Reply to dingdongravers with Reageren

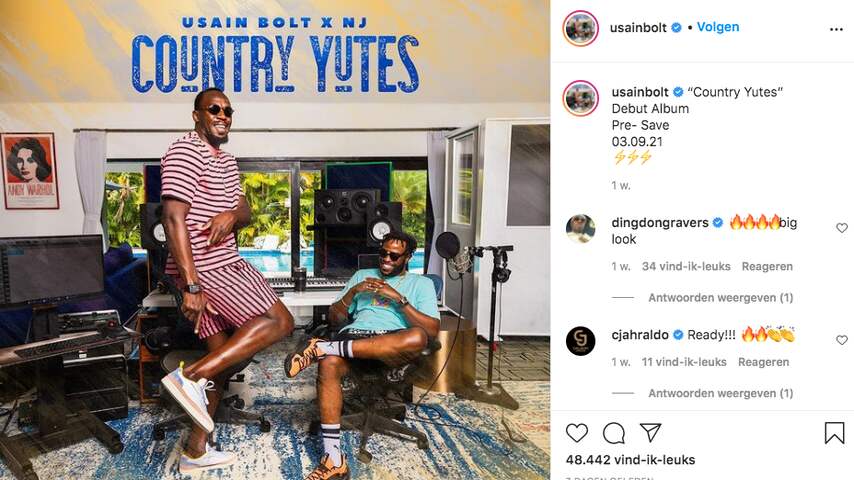click(767, 266)
